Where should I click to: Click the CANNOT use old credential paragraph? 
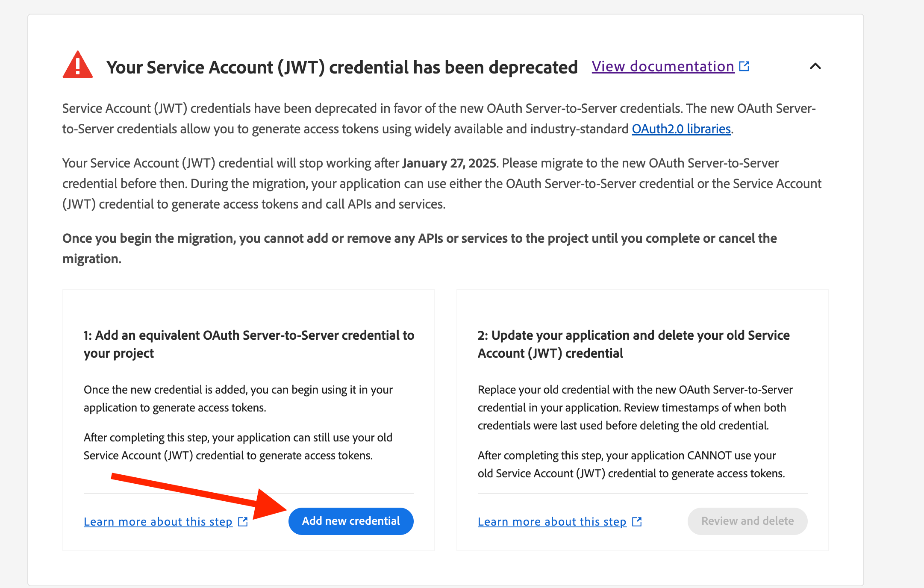631,465
